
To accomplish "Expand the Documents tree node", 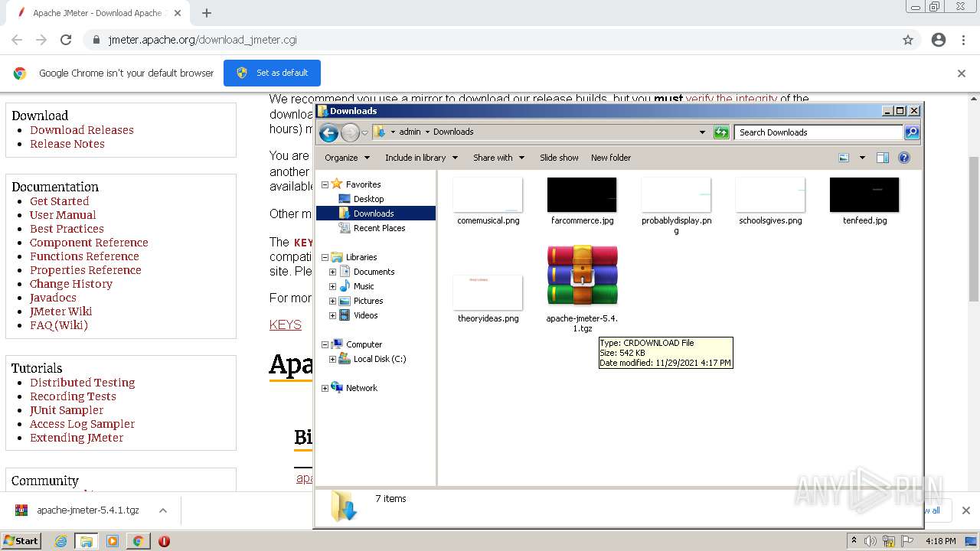I will pos(332,272).
